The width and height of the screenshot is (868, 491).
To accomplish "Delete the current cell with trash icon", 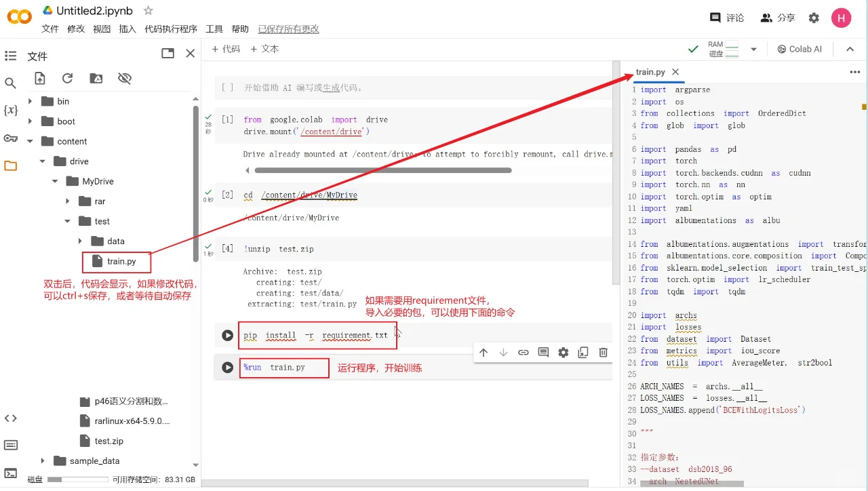I will click(603, 353).
